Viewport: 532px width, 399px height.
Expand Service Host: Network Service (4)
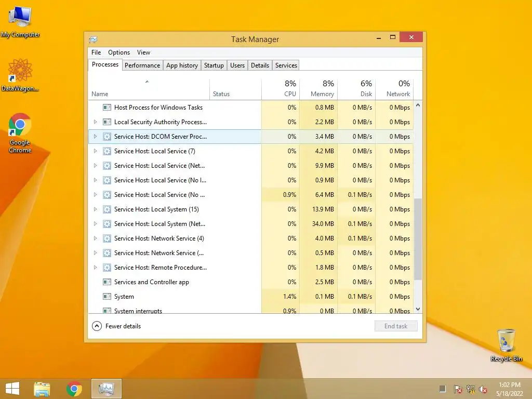(x=96, y=238)
